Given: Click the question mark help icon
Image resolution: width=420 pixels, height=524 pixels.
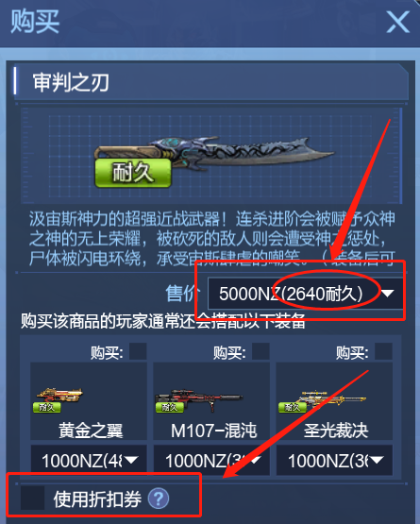Looking at the screenshot, I should (x=159, y=499).
